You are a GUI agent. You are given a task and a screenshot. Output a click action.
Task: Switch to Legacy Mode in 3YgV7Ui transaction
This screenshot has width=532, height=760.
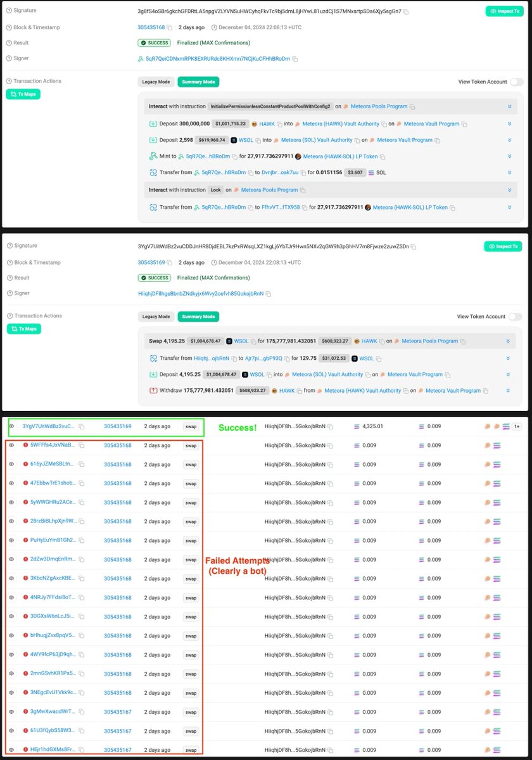(x=156, y=317)
